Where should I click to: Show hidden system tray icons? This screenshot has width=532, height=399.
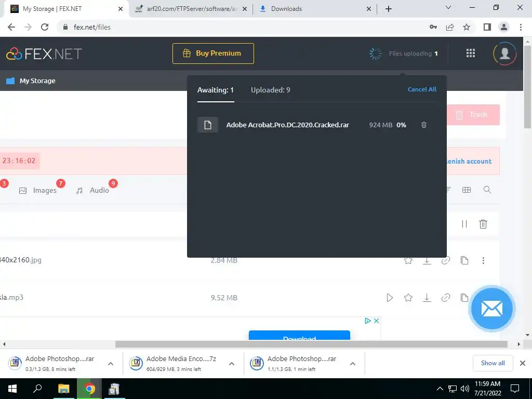(x=440, y=389)
